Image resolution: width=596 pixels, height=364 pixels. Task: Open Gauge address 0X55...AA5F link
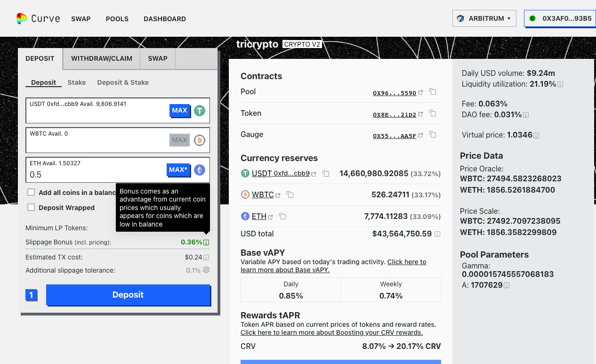[x=395, y=136]
